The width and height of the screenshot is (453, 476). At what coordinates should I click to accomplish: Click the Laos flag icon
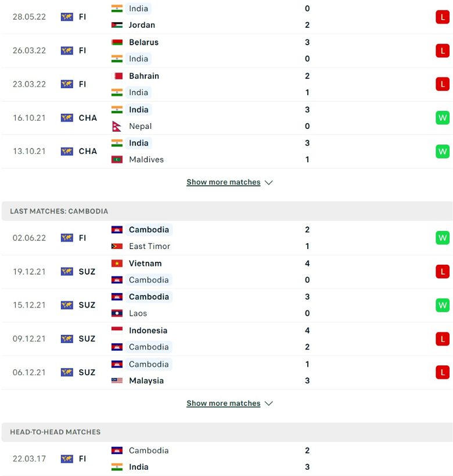117,313
